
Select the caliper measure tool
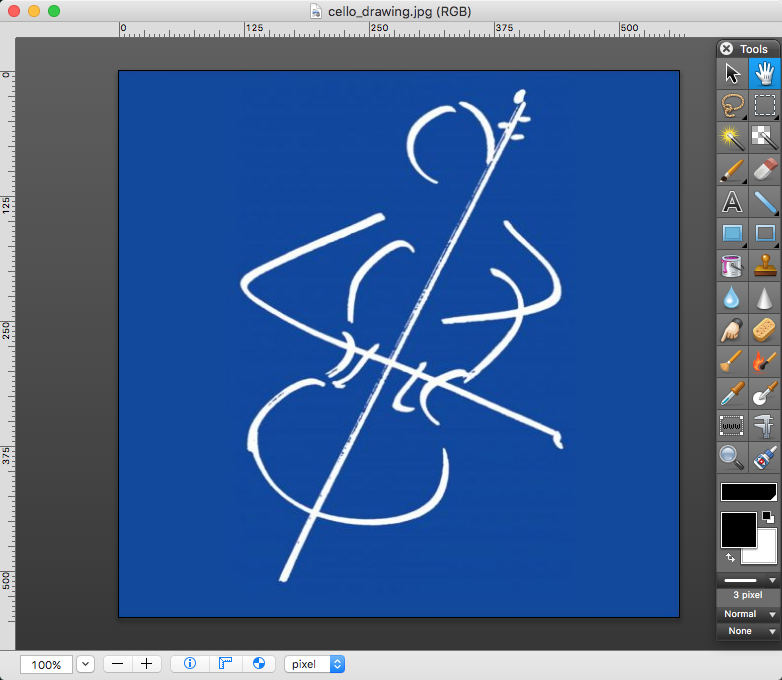tap(764, 426)
